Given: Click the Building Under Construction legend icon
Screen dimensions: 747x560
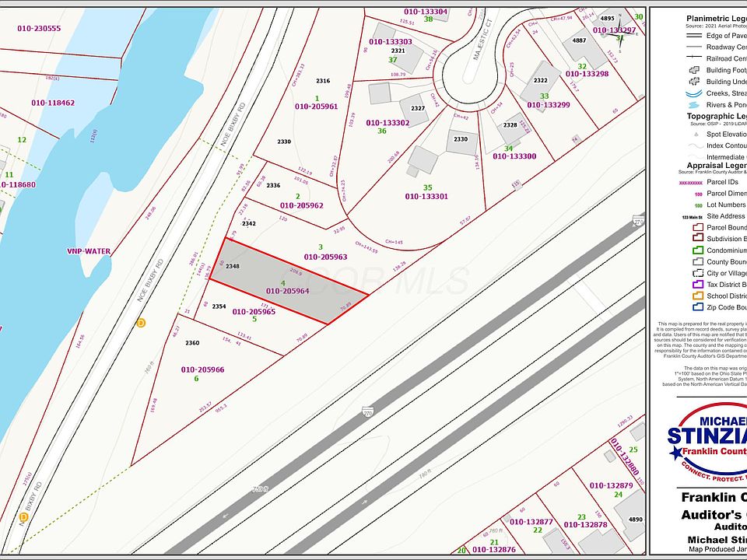Looking at the screenshot, I should coord(695,82).
